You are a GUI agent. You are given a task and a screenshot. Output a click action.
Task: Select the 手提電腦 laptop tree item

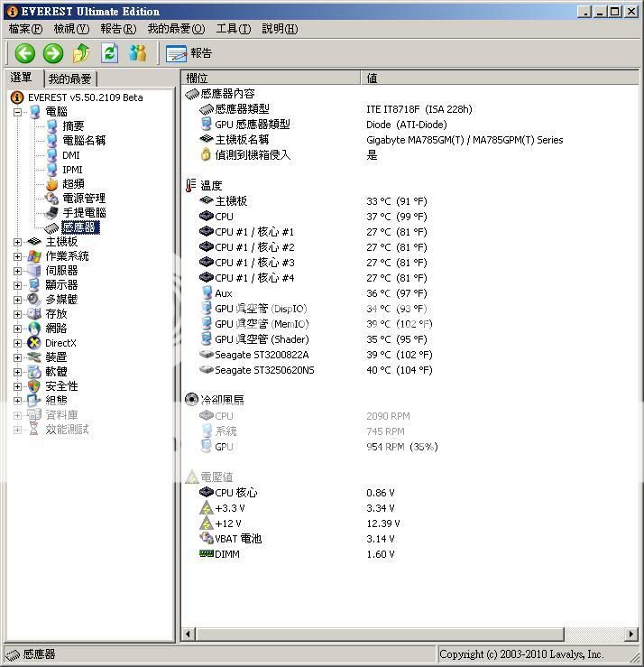pyautogui.click(x=83, y=213)
